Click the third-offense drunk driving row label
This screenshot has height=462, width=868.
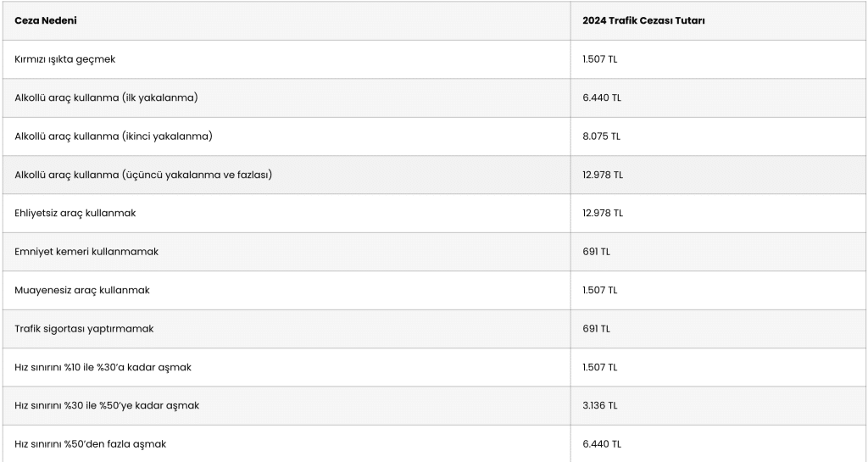click(142, 175)
